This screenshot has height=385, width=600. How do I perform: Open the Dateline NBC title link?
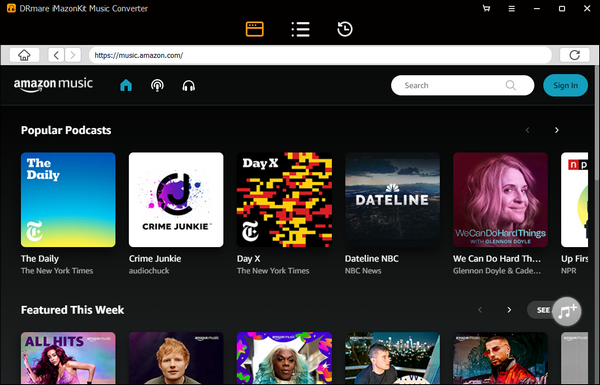point(372,259)
